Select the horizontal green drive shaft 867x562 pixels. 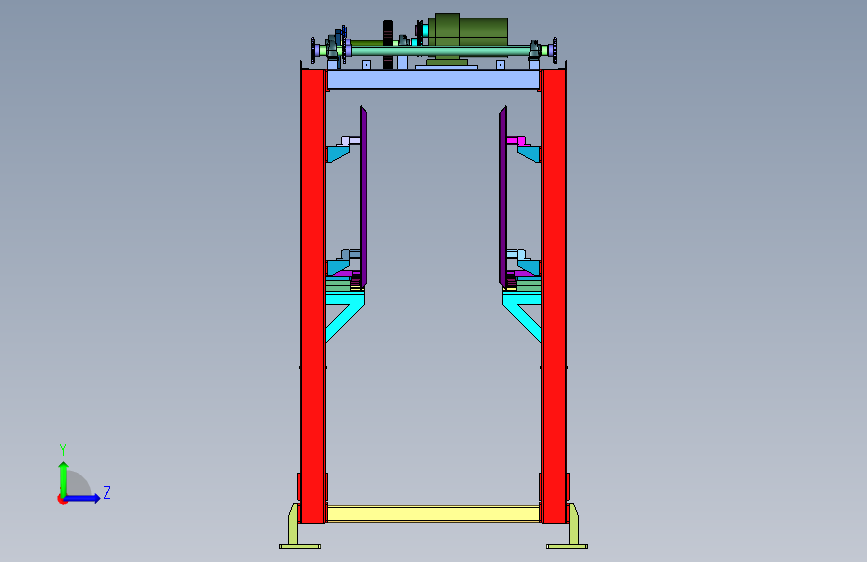coord(440,51)
